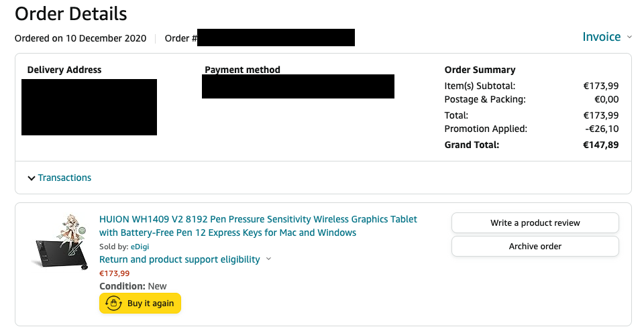
Task: Expand return eligibility chevron arrow
Action: [x=268, y=259]
